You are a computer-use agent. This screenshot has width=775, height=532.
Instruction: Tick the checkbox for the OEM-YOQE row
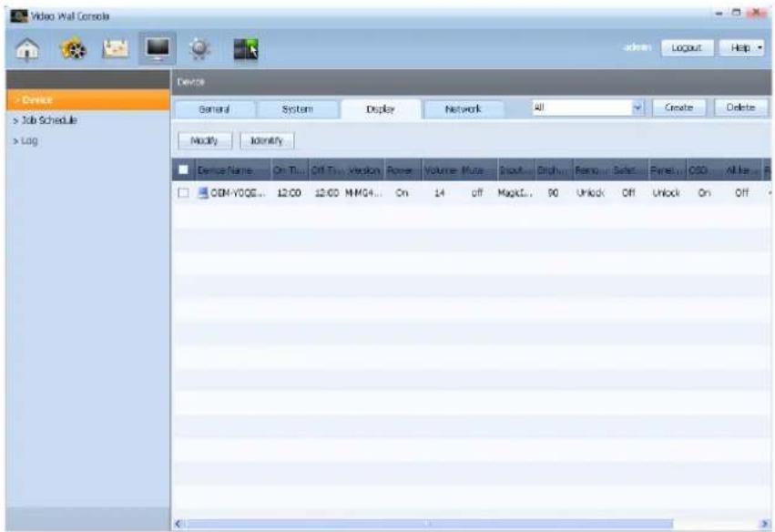(183, 193)
